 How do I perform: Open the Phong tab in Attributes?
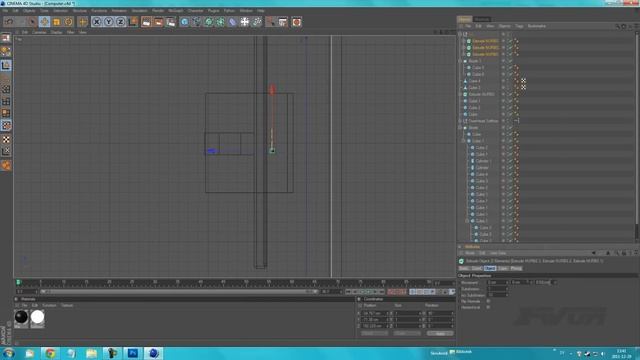point(516,268)
